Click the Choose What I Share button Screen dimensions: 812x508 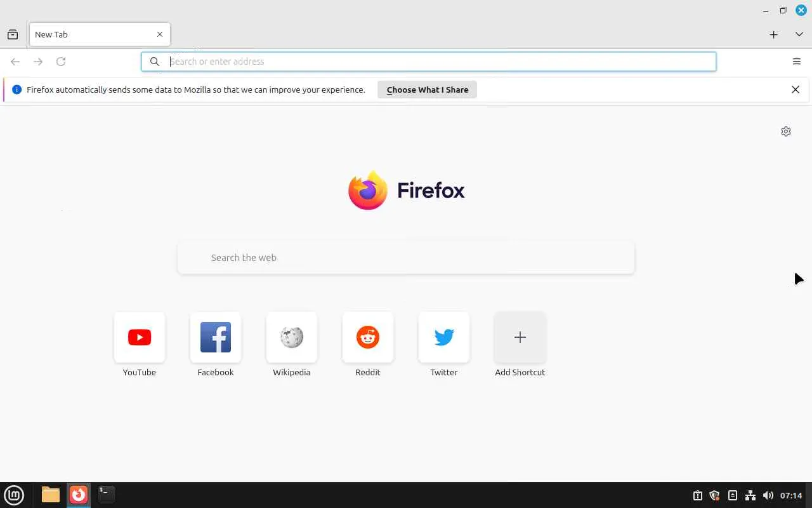[x=428, y=90]
